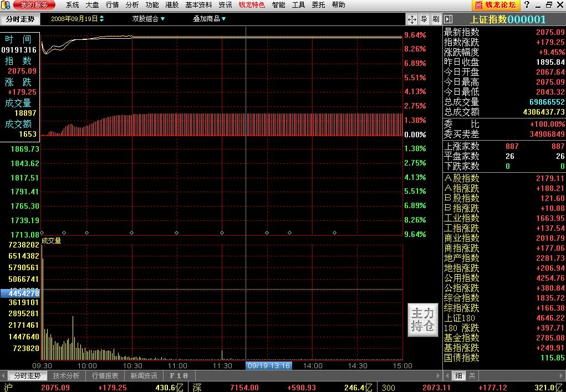Open the 资讯 menu
Image resolution: width=566 pixels, height=392 pixels.
pos(225,5)
